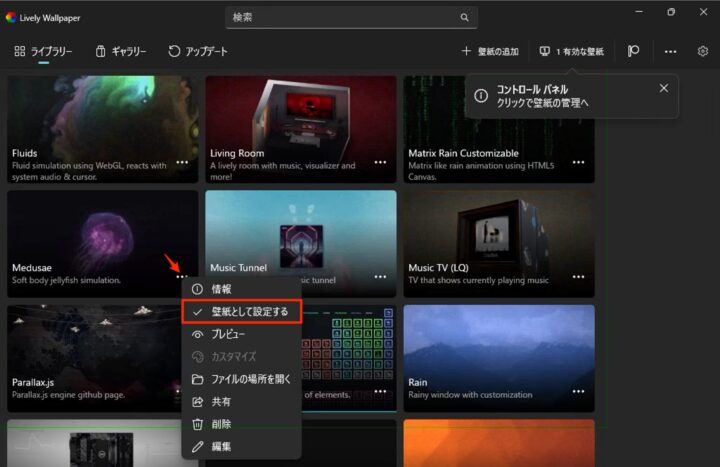
Task: Select the Fluids wallpaper thumbnail
Action: [103, 129]
